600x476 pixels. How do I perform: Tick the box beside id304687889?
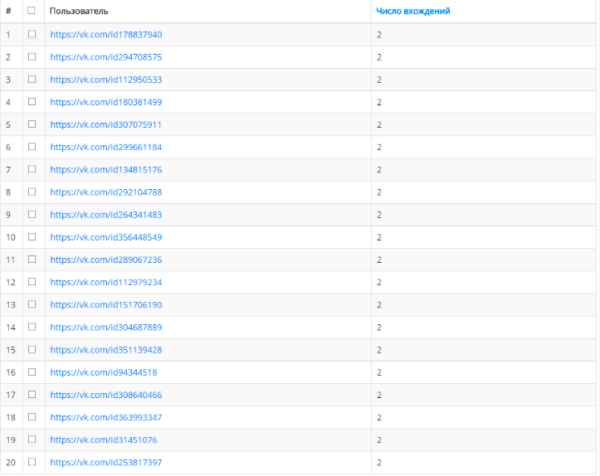click(x=32, y=327)
